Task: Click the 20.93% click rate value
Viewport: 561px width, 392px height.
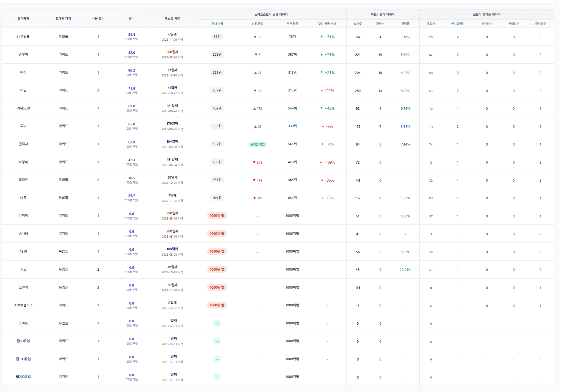Action: 405,270
